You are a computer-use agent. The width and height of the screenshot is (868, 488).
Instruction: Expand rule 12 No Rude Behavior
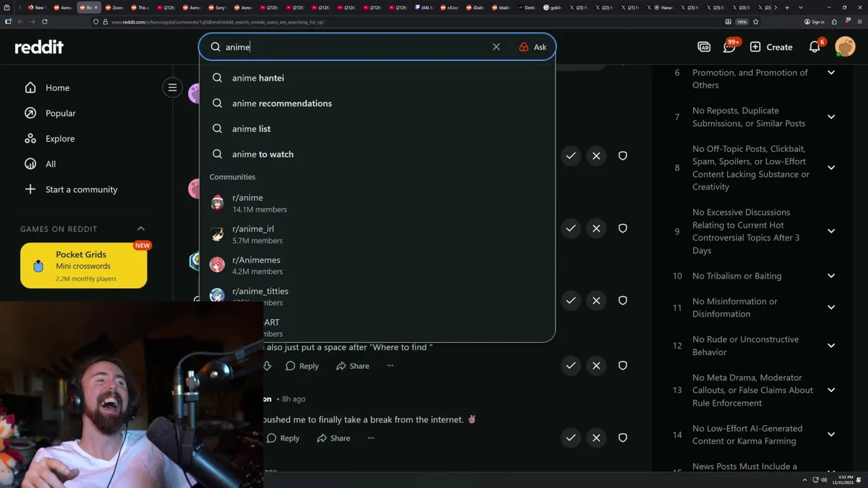click(831, 346)
